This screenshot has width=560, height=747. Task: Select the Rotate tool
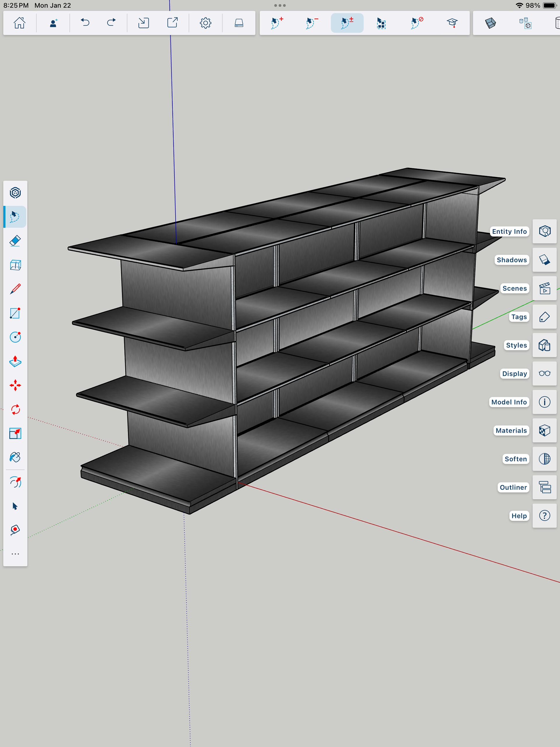15,409
